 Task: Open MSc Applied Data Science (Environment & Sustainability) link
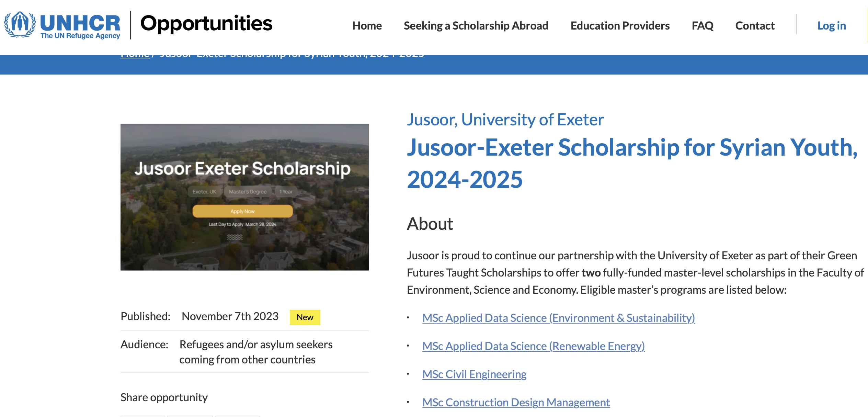pos(559,318)
